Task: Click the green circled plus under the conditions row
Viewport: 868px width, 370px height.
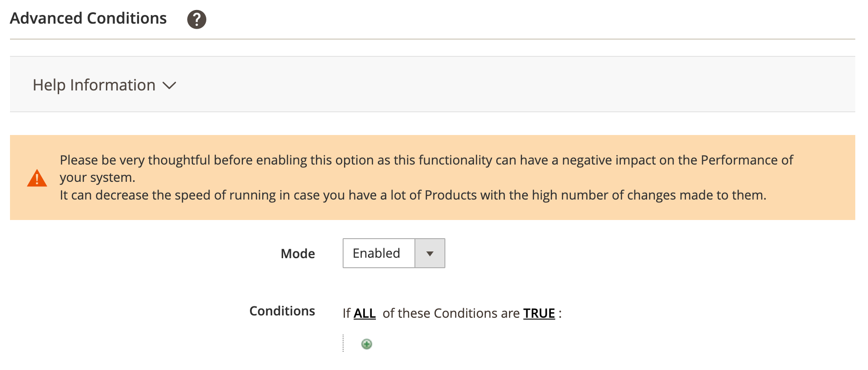Action: (x=366, y=344)
